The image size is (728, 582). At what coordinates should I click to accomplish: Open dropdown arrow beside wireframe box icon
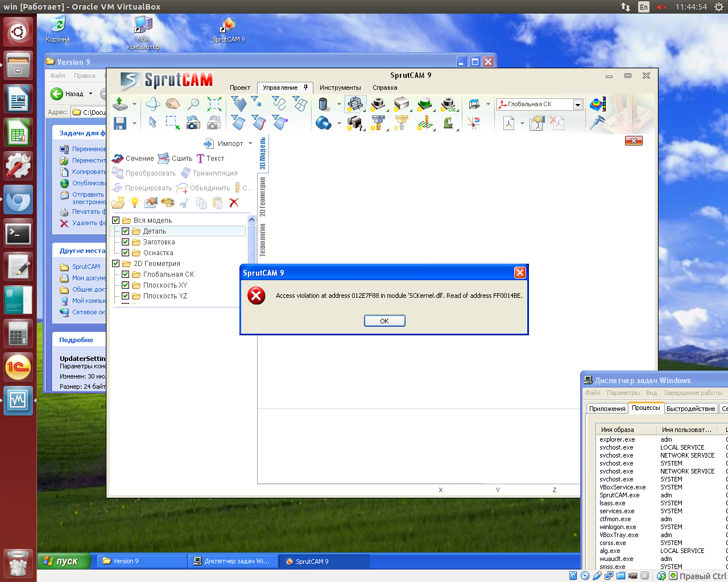(x=488, y=104)
